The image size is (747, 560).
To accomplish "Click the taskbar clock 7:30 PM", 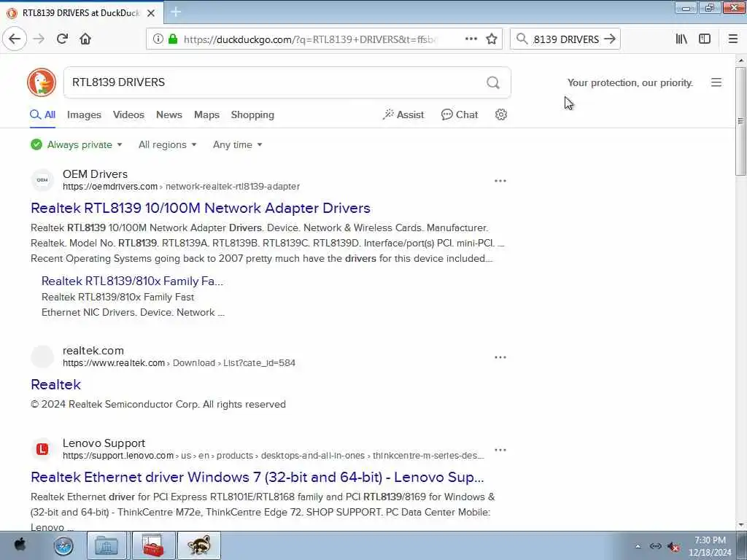I will 710,540.
